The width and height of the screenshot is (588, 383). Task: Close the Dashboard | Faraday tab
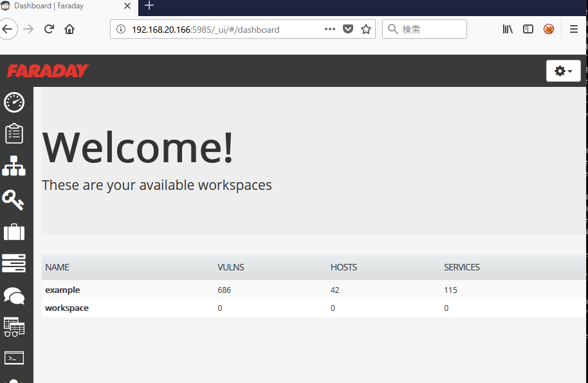click(127, 6)
